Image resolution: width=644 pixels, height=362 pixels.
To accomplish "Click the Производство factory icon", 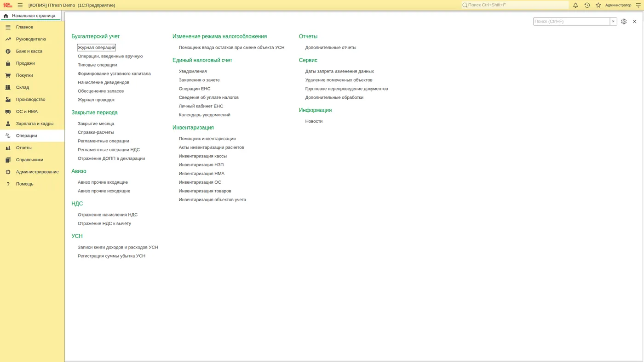I will (x=8, y=100).
